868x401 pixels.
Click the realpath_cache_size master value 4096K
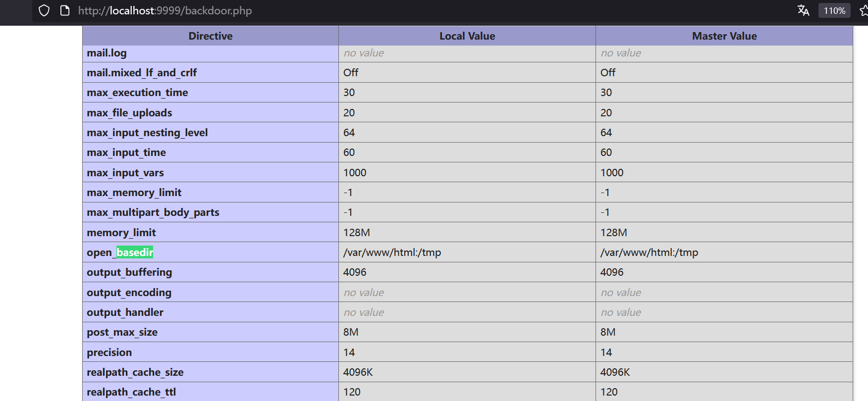click(615, 372)
